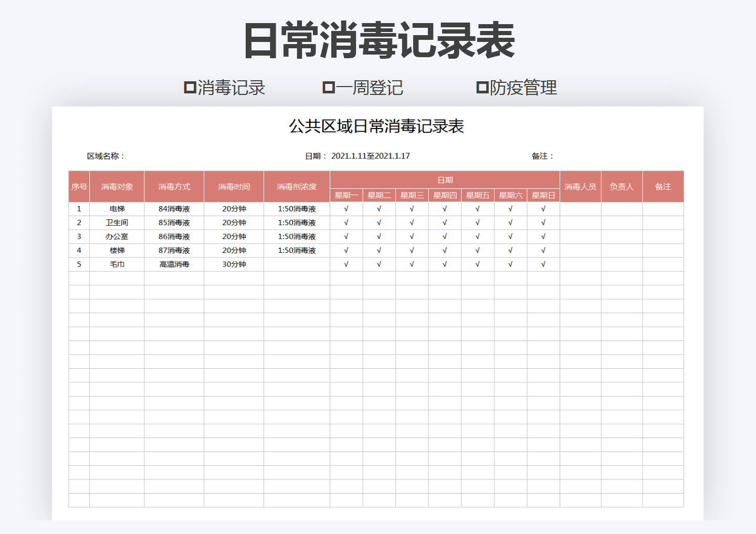Select the 电梯 row cell
The height and width of the screenshot is (534, 756).
pyautogui.click(x=117, y=208)
